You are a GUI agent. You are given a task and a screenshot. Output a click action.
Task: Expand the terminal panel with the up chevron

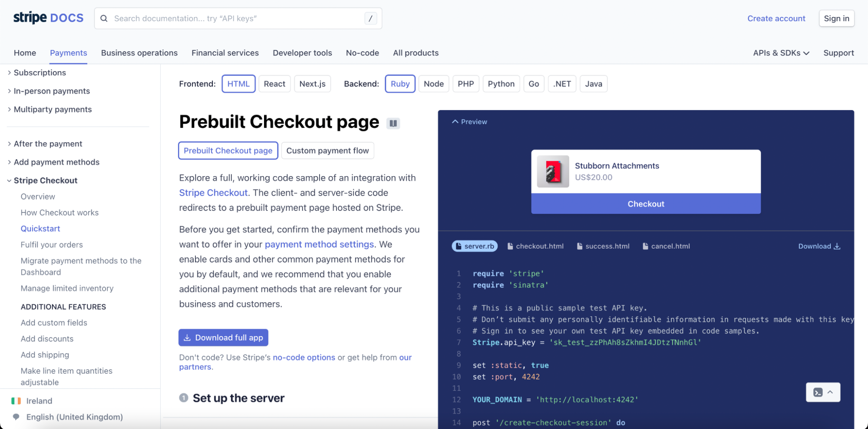(830, 392)
